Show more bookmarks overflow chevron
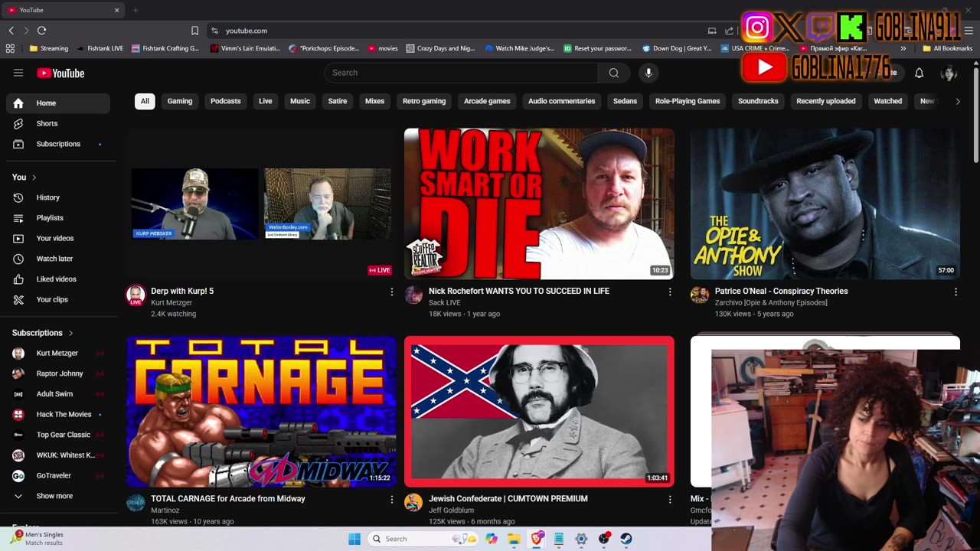The image size is (980, 551). point(903,48)
